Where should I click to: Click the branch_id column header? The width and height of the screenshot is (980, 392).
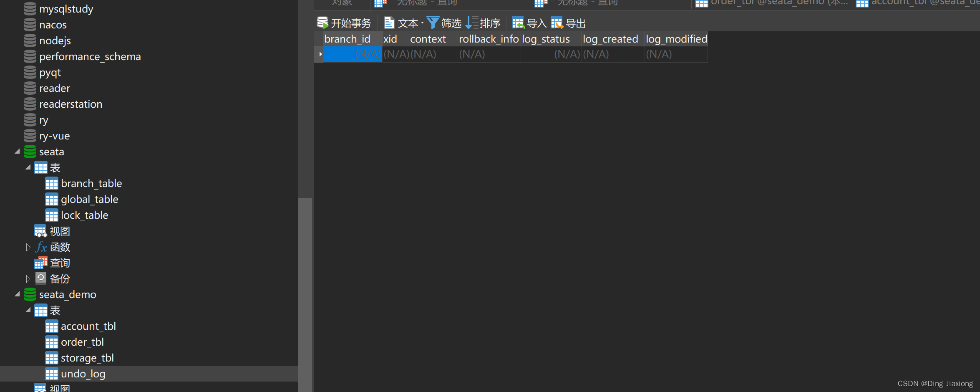[x=353, y=39]
